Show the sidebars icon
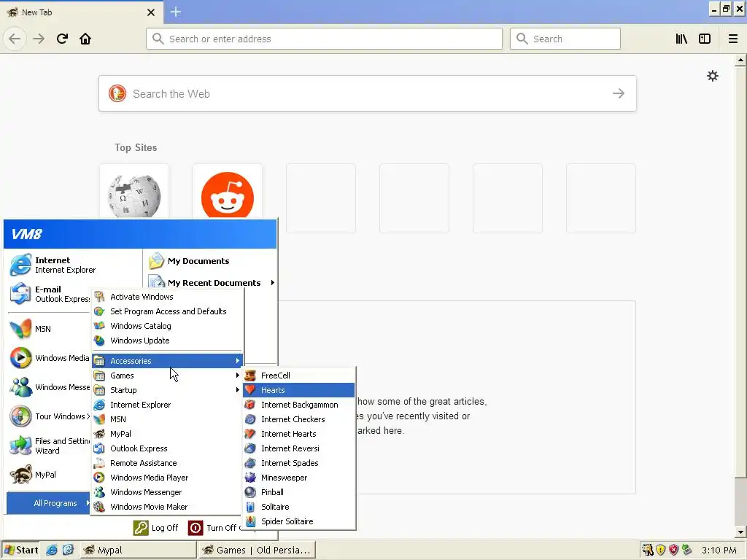 (x=705, y=39)
